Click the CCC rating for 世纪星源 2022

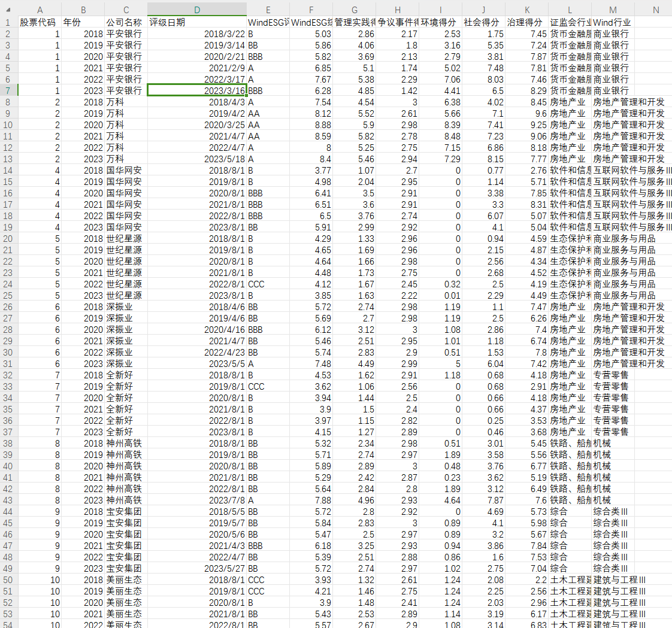(x=268, y=284)
